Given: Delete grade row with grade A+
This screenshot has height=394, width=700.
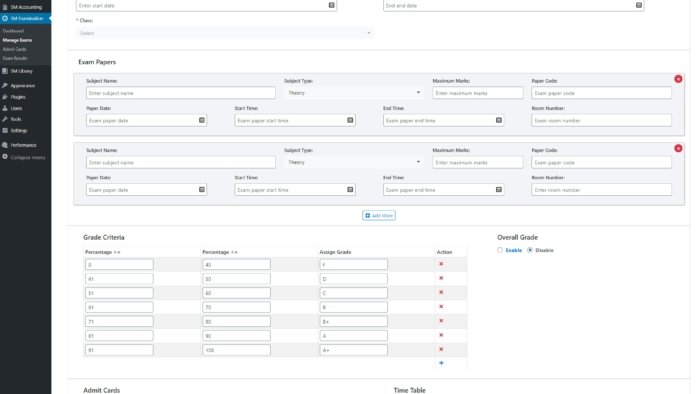Looking at the screenshot, I should (441, 349).
